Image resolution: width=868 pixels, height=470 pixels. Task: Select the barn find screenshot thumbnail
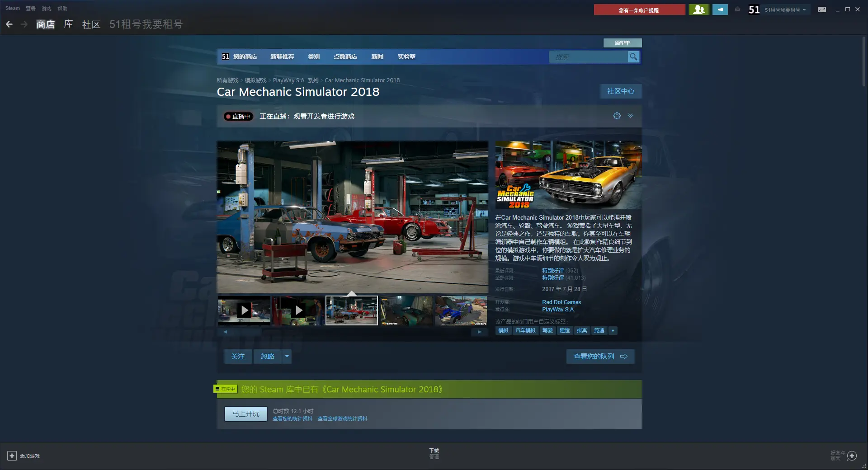click(x=406, y=310)
